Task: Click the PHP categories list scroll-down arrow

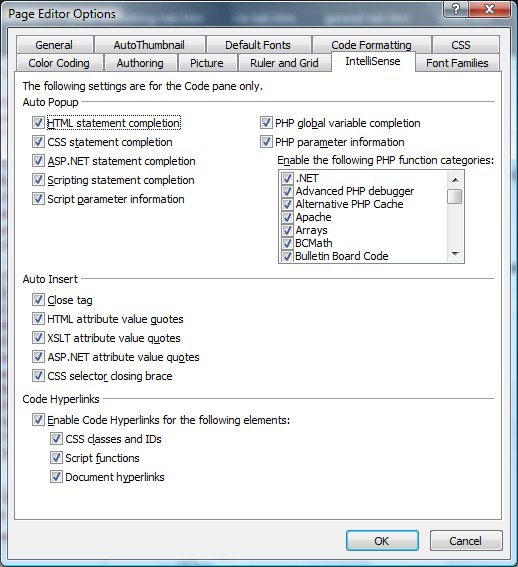Action: 455,254
